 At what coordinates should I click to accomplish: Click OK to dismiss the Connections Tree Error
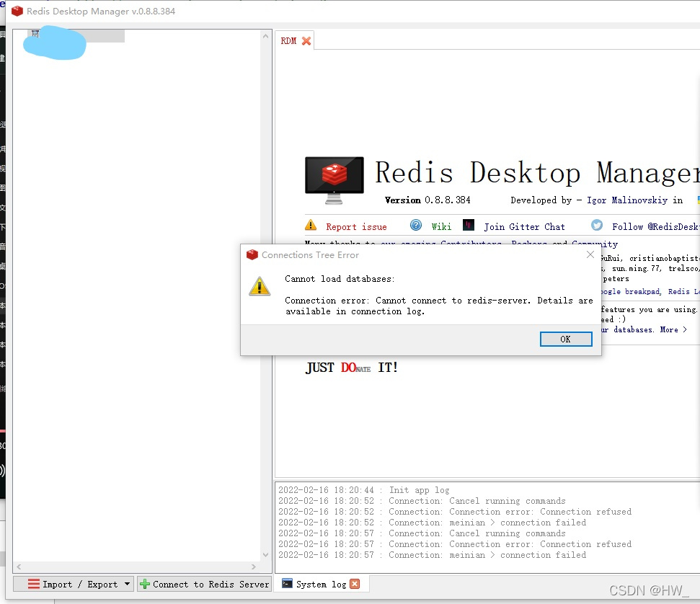click(x=566, y=339)
